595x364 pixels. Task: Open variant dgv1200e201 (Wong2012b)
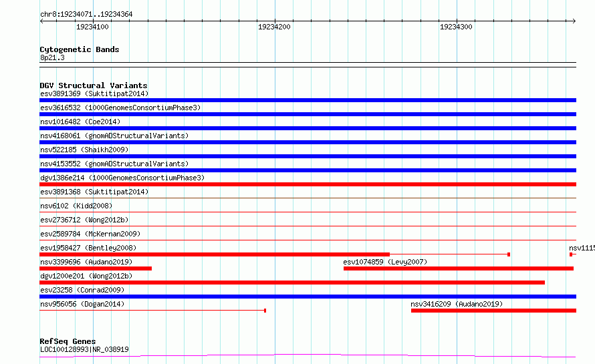[x=86, y=276]
